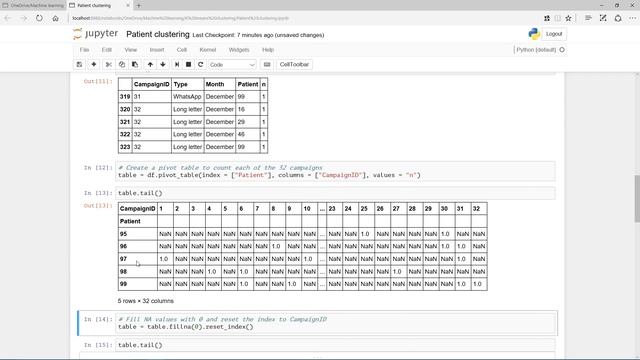Click the Logout button

click(x=554, y=34)
